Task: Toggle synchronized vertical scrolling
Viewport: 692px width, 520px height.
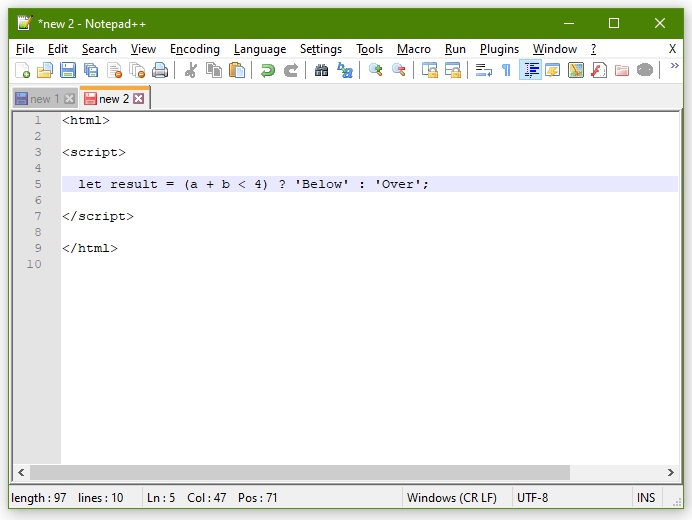Action: 429,70
